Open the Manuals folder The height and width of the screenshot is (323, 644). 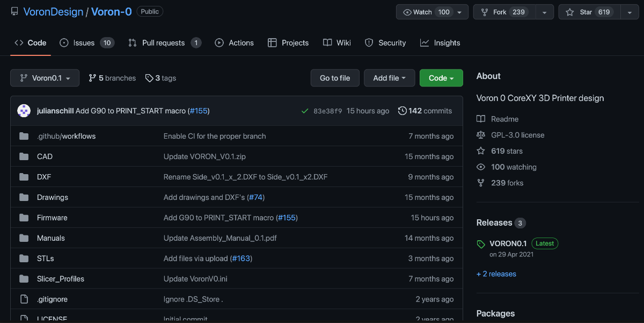pos(51,238)
